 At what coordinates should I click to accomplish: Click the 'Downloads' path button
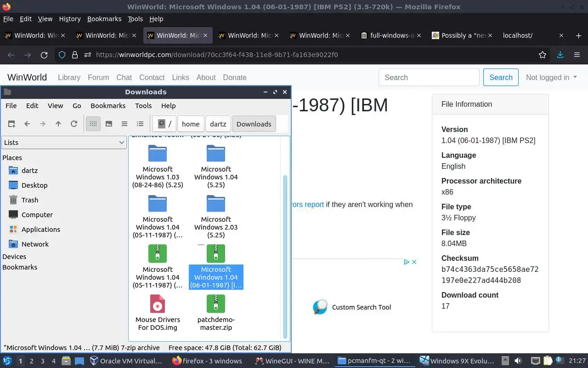pos(254,124)
